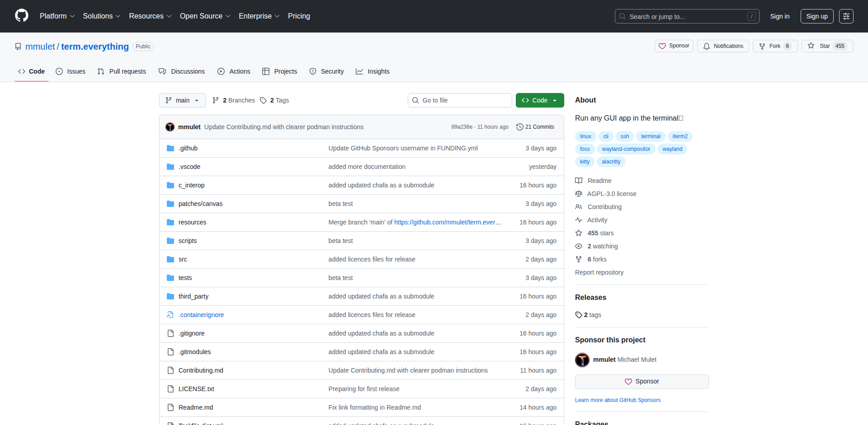Click the sponsor heart icon in header

click(662, 46)
